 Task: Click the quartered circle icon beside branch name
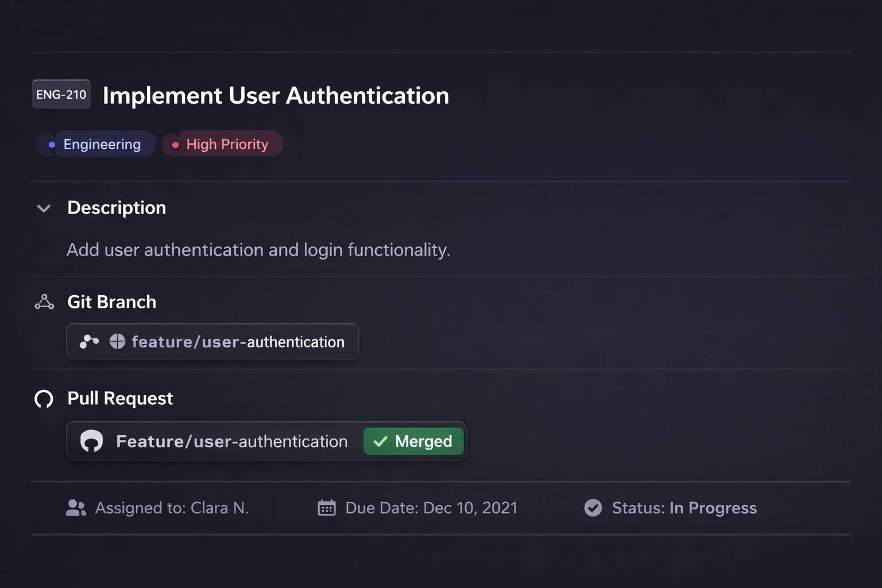[x=117, y=342]
